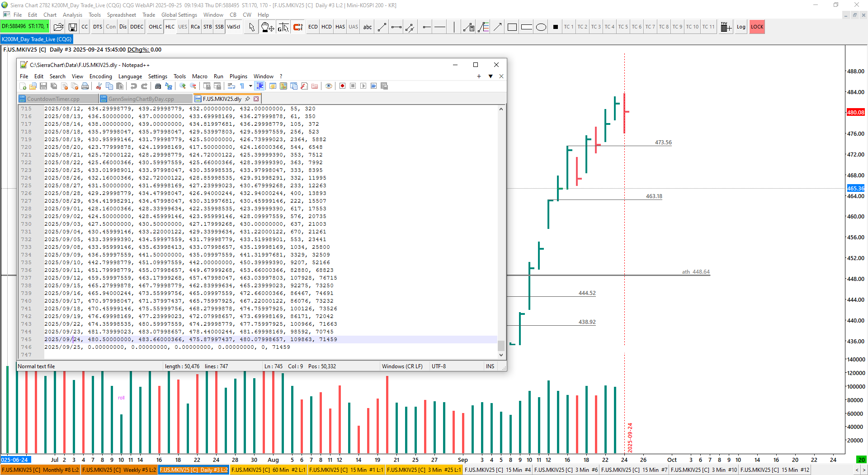Click the Notepad++ print icon
Viewport: 868px width, 475px height.
click(85, 86)
